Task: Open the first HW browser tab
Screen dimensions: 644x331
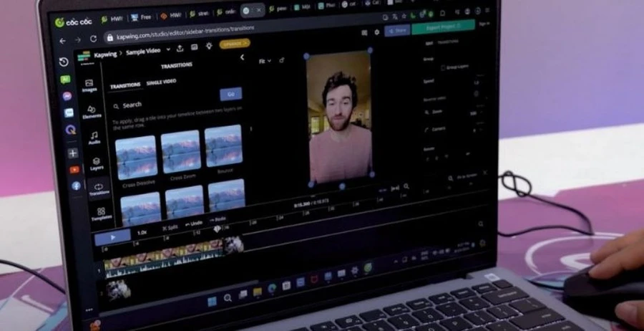Action: (x=112, y=19)
